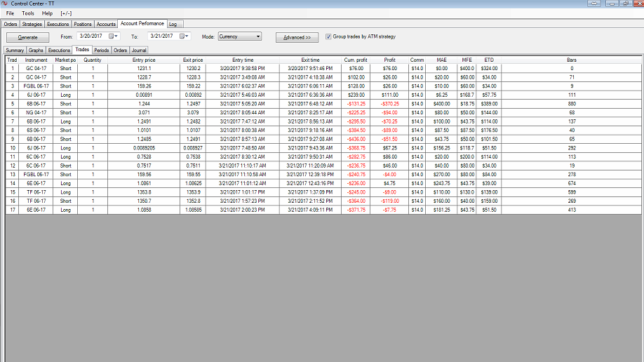Viewport: 644px width, 362px height.
Task: Switch to the Positions tab
Action: pos(83,25)
